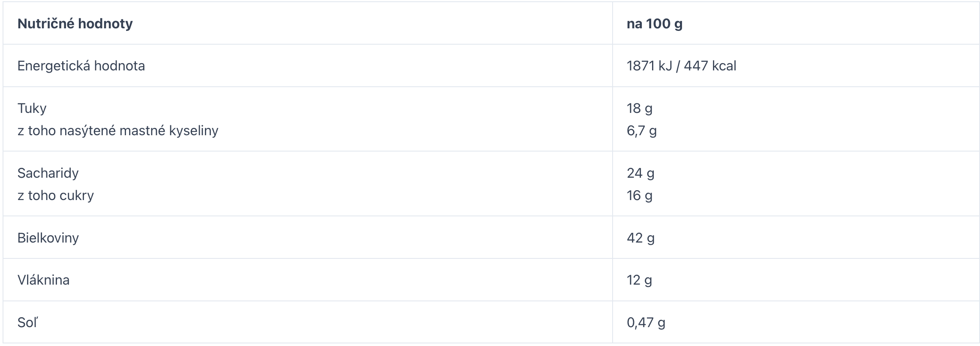
Task: Select the '6,7 g' saturated fat value
Action: (641, 131)
